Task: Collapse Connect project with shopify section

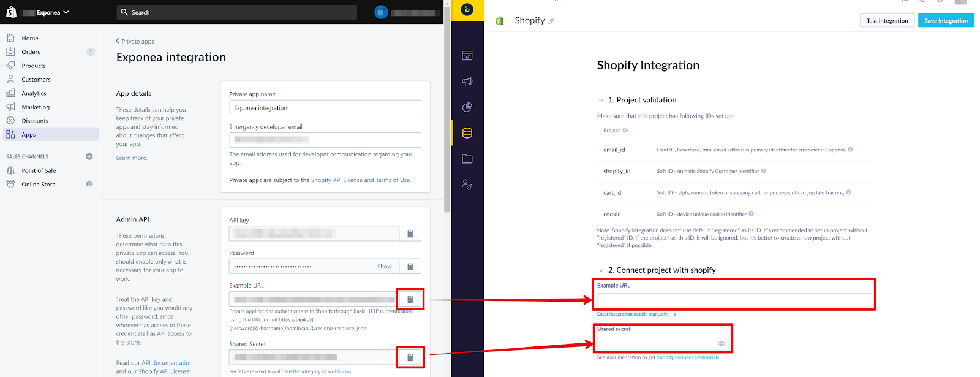Action: coord(601,270)
